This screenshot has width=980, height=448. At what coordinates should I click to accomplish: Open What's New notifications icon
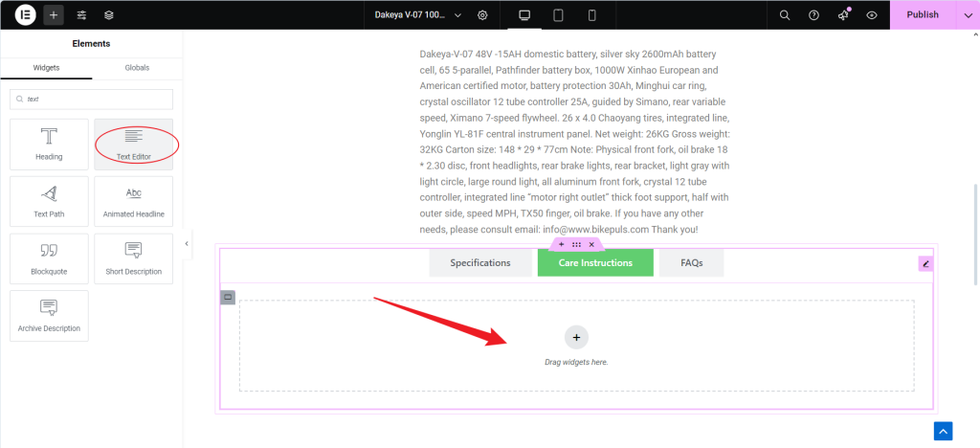[x=843, y=15]
